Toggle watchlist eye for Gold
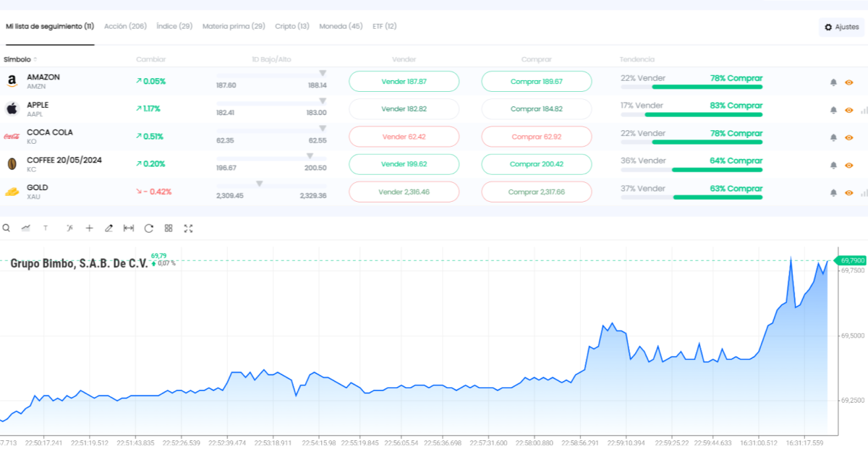868x454 pixels. 849,192
